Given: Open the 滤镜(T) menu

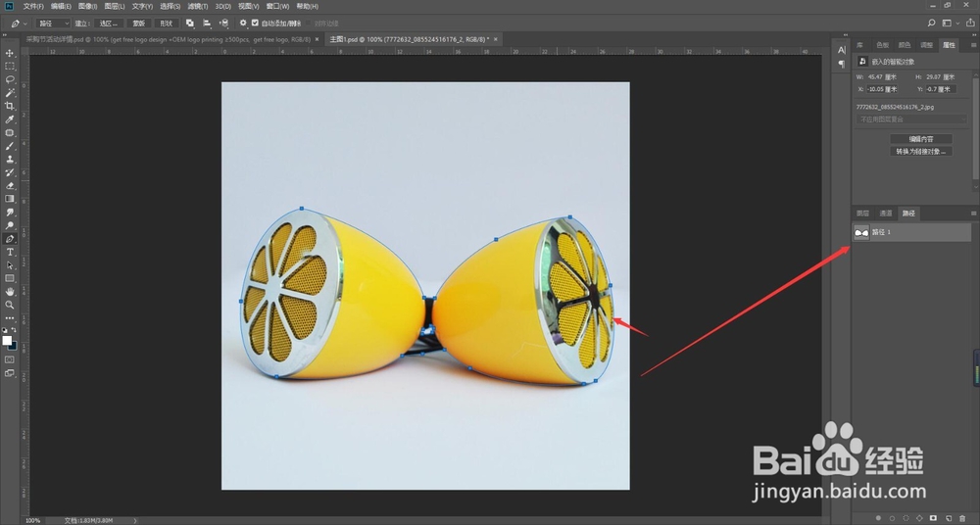Looking at the screenshot, I should click(198, 6).
